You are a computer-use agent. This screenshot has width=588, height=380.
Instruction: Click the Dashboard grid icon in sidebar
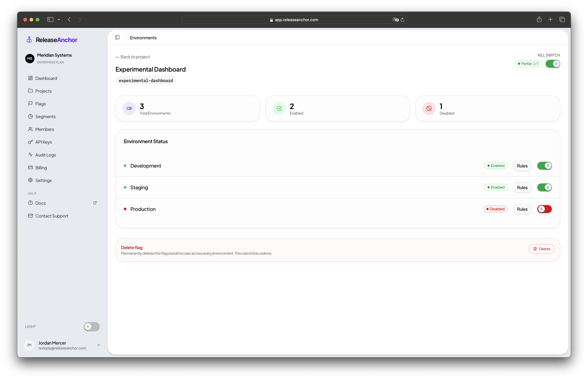[30, 78]
